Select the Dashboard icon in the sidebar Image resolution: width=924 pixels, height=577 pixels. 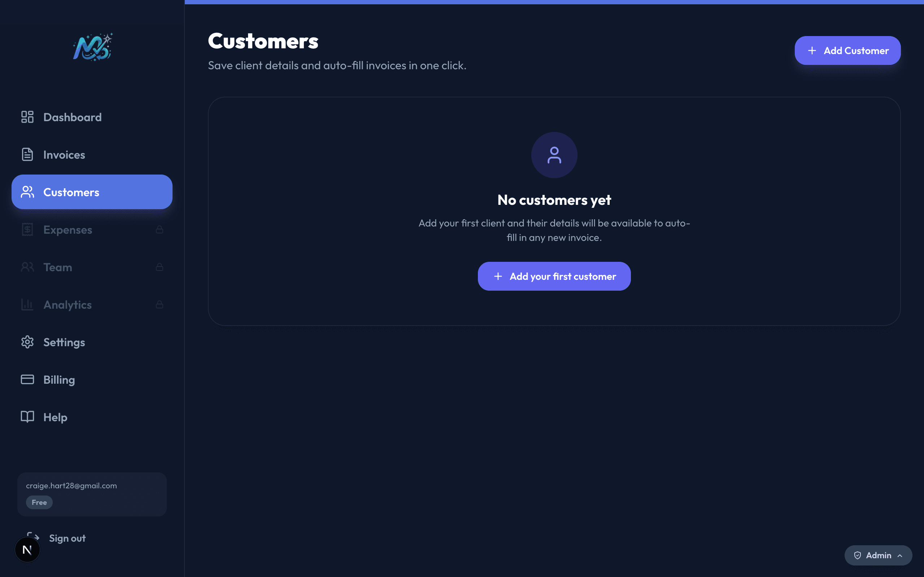(x=27, y=117)
